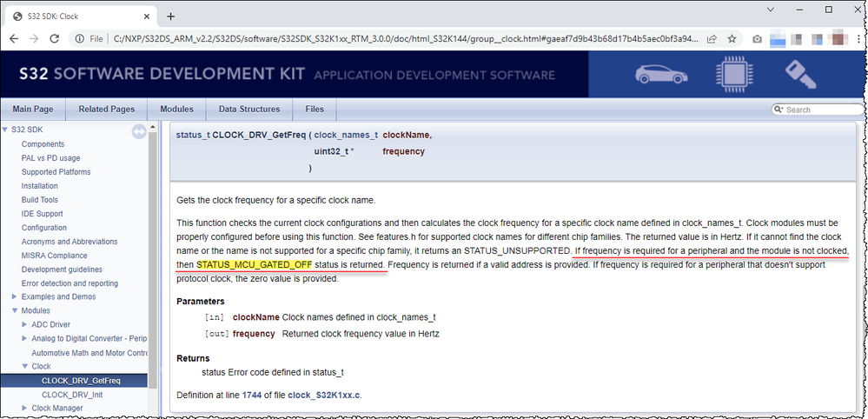Open the Build Tools page
This screenshot has height=419, width=868.
pyautogui.click(x=39, y=199)
